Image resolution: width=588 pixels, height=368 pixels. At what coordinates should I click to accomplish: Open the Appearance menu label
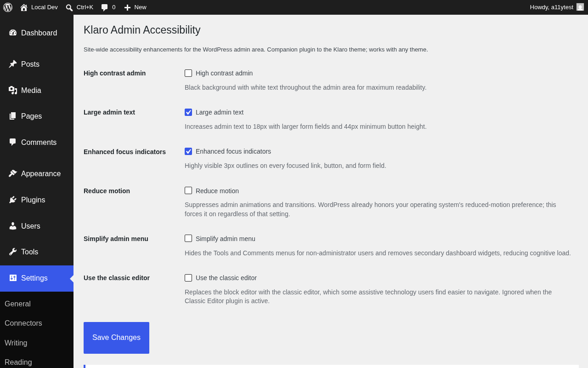pyautogui.click(x=41, y=174)
